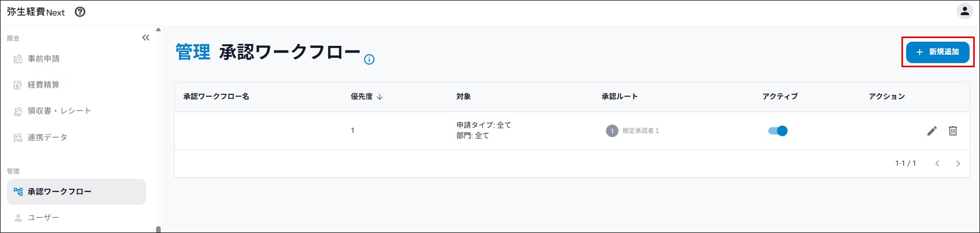This screenshot has width=980, height=233.
Task: Open the ユーザー menu item
Action: tap(76, 217)
